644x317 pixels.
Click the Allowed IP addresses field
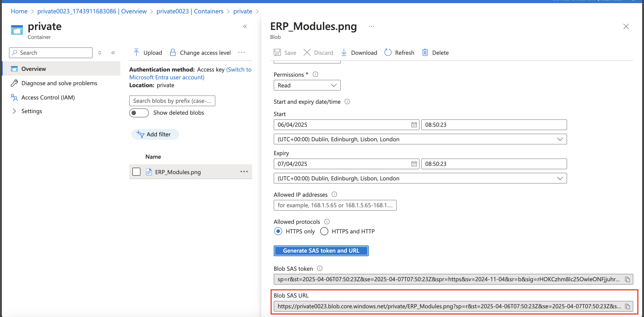coord(335,205)
